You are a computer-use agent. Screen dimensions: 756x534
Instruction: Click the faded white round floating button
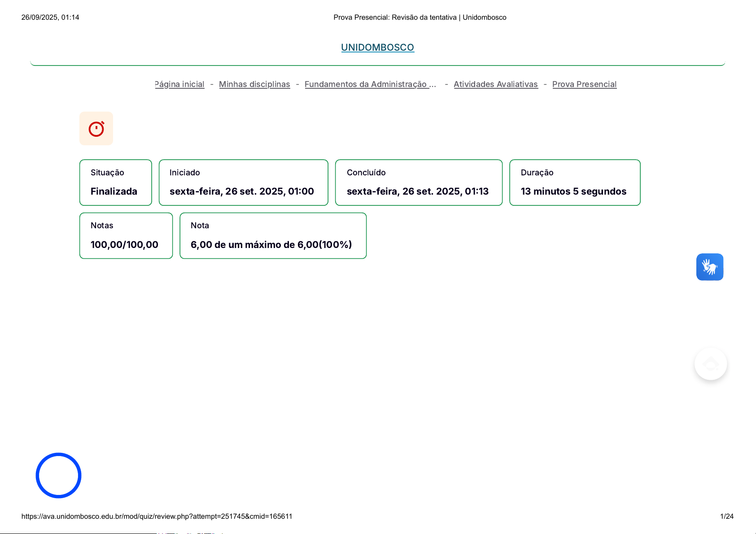(x=710, y=364)
